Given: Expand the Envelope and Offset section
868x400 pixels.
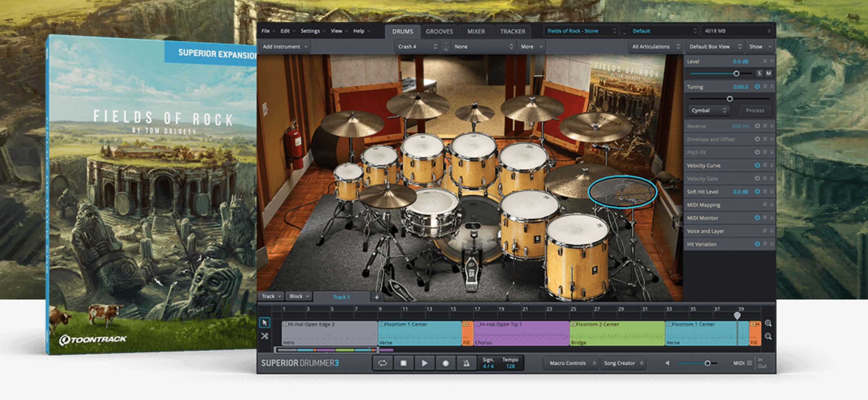Looking at the screenshot, I should click(x=772, y=139).
